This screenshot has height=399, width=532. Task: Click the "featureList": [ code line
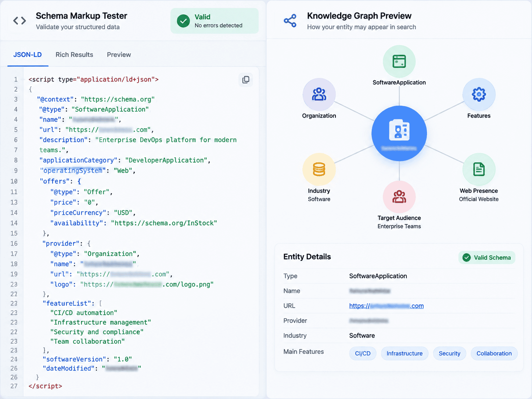point(72,303)
